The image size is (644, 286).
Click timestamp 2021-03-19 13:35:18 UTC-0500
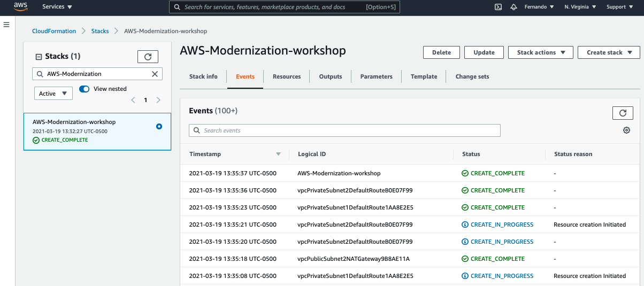[233, 259]
